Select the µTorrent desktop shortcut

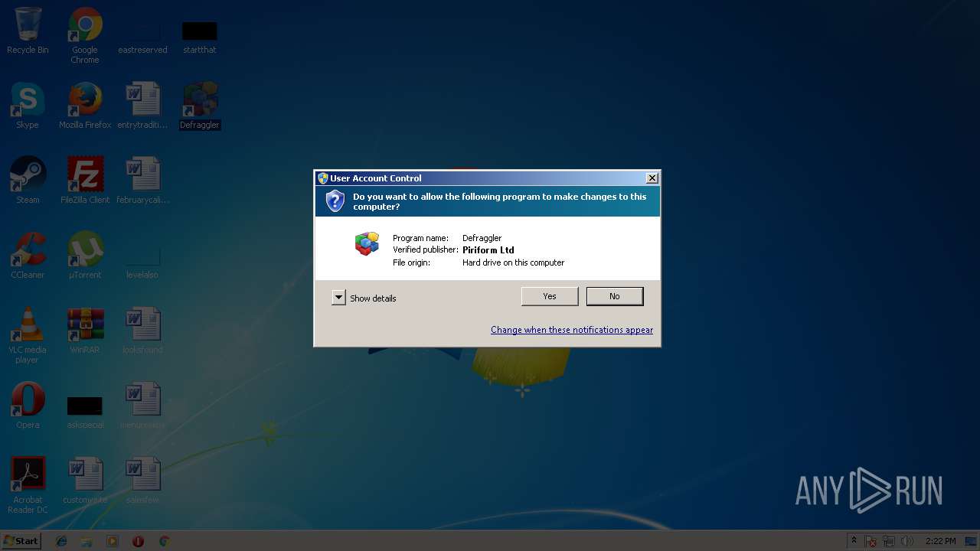(85, 256)
